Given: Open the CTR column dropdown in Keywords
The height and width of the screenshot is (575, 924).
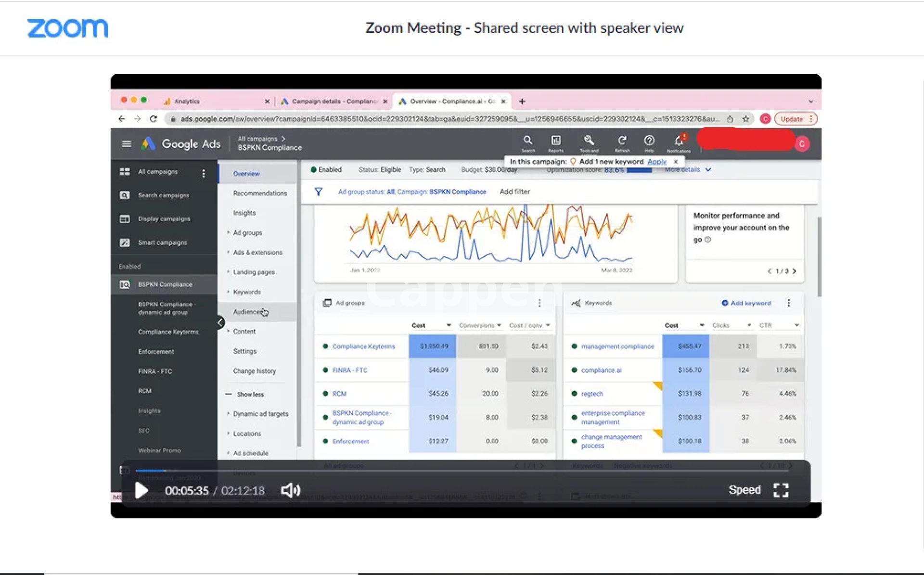Looking at the screenshot, I should [x=796, y=326].
